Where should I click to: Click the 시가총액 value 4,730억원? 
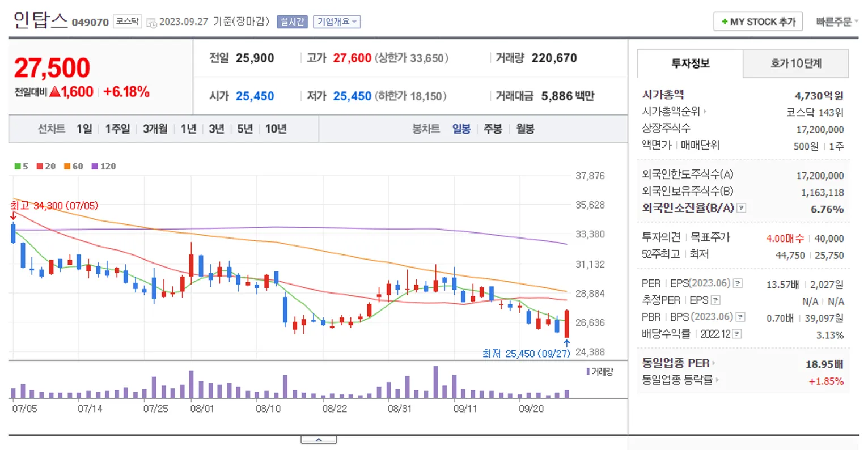pos(819,96)
